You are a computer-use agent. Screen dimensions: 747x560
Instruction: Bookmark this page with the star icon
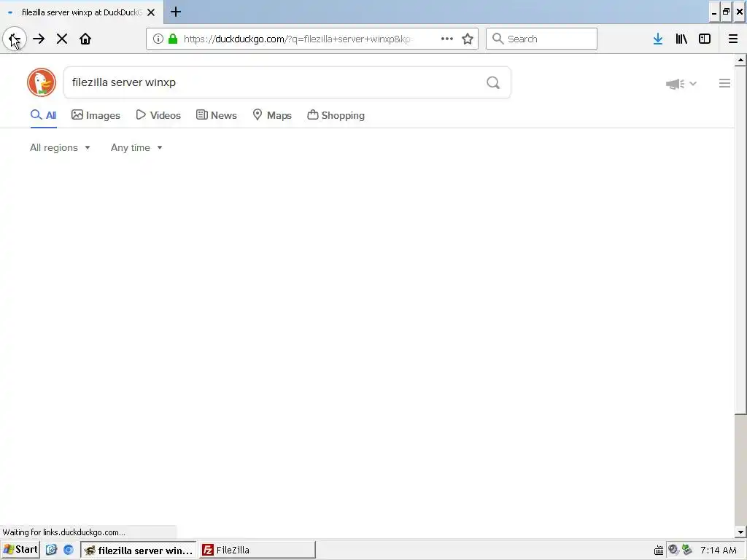pos(468,39)
